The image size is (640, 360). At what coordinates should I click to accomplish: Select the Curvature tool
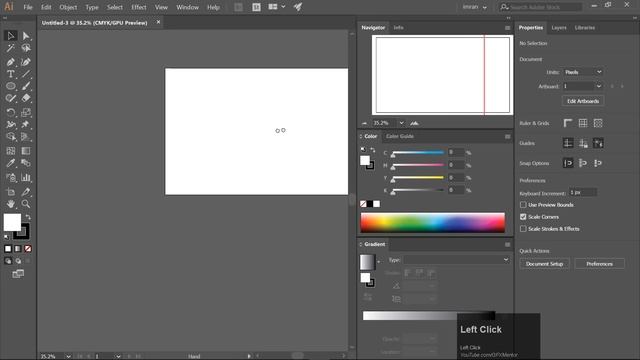(26, 62)
